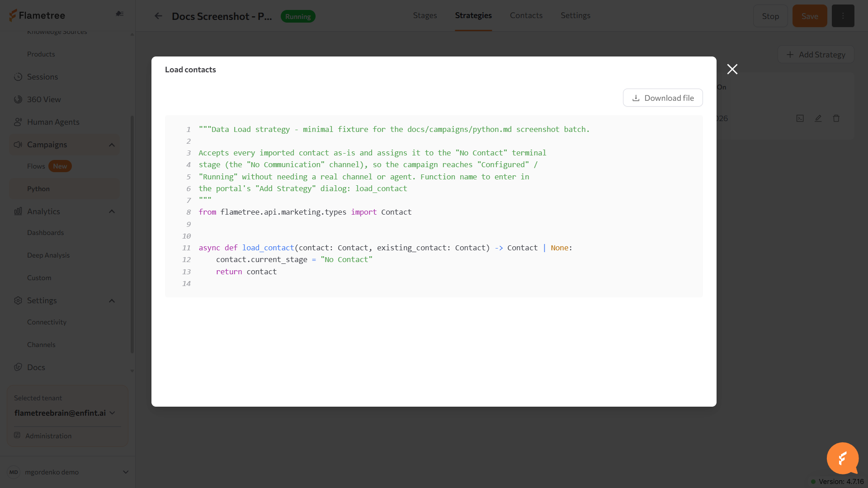Open Channels under Settings

coord(41,345)
